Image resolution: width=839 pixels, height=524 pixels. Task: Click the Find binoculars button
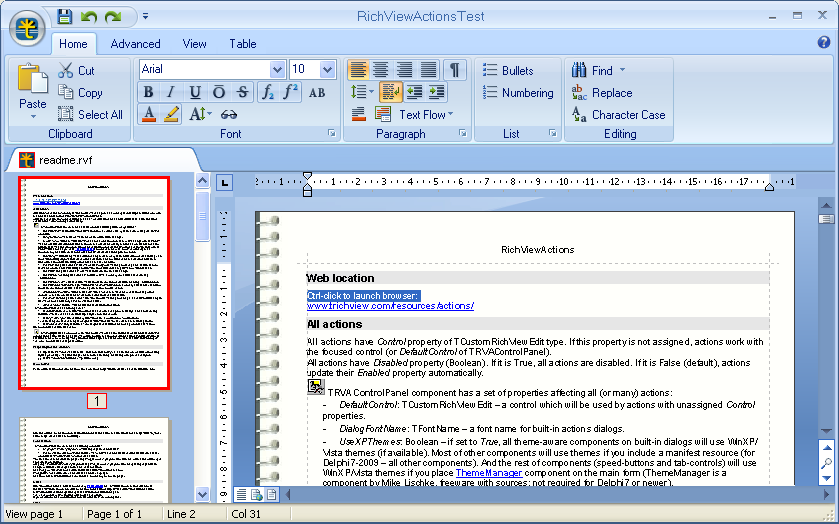pyautogui.click(x=592, y=70)
